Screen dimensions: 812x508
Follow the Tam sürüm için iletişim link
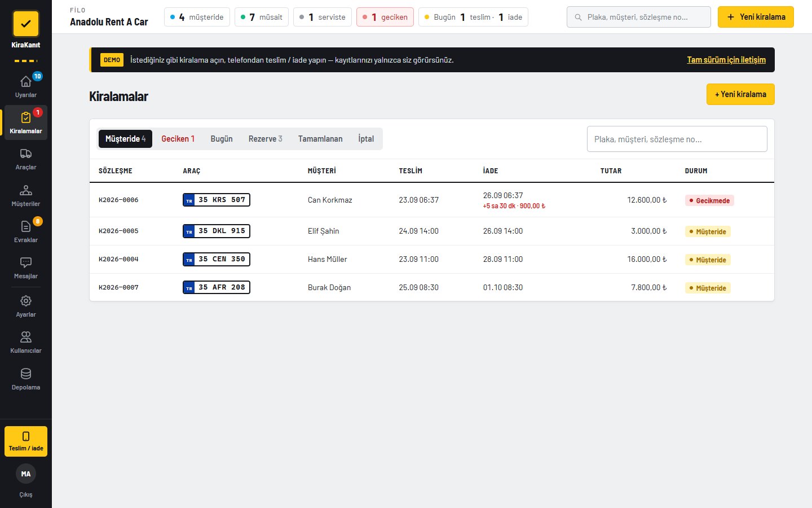click(x=726, y=60)
